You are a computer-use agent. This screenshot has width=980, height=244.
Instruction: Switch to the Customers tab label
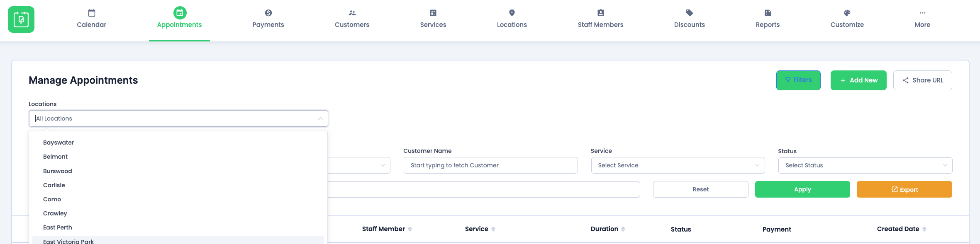352,25
